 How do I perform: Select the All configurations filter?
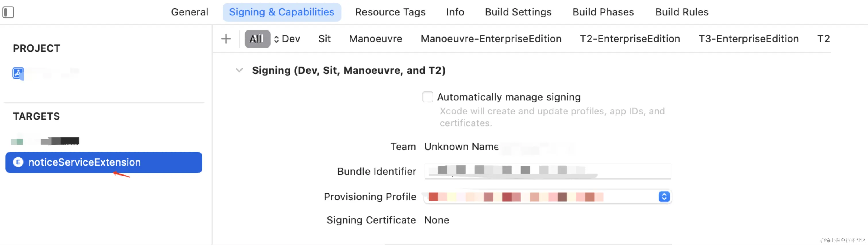pos(257,39)
